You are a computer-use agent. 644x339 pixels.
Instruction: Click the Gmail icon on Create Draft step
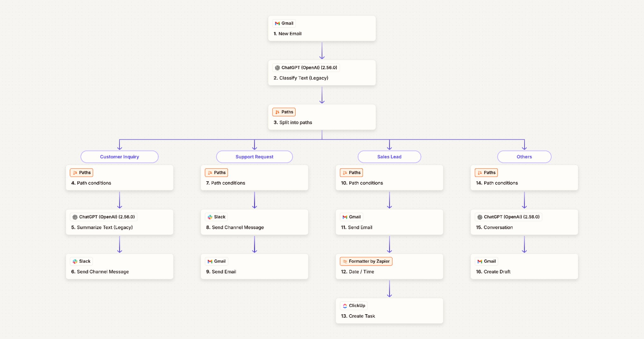pyautogui.click(x=479, y=261)
